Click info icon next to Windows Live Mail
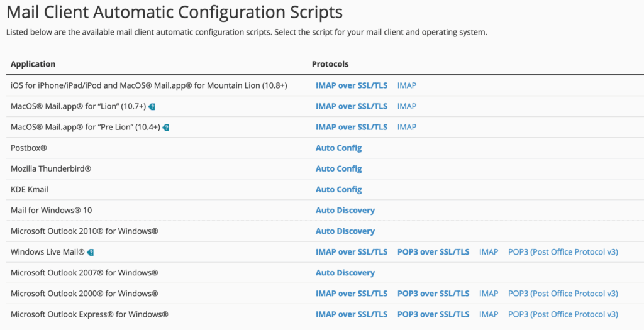Viewport: 644px width, 330px height. [x=91, y=252]
